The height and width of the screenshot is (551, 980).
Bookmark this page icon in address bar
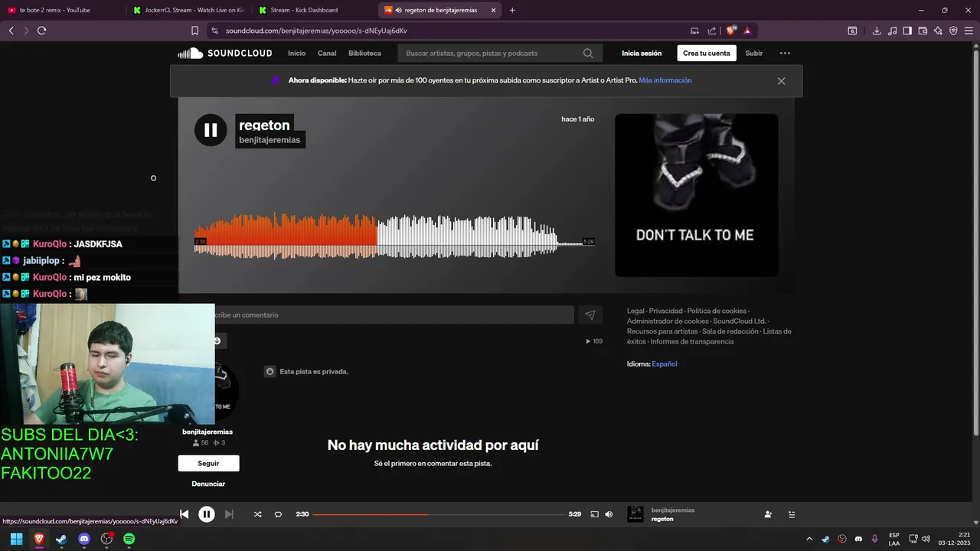coord(194,31)
